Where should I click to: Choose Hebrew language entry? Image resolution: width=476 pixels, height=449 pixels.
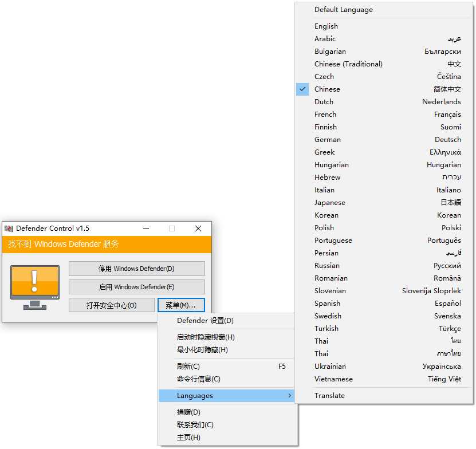384,178
